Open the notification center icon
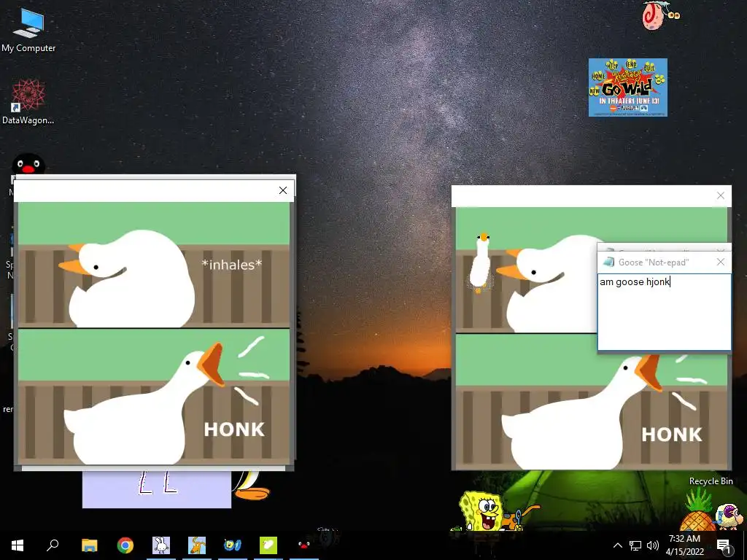The image size is (747, 560). pos(724,545)
